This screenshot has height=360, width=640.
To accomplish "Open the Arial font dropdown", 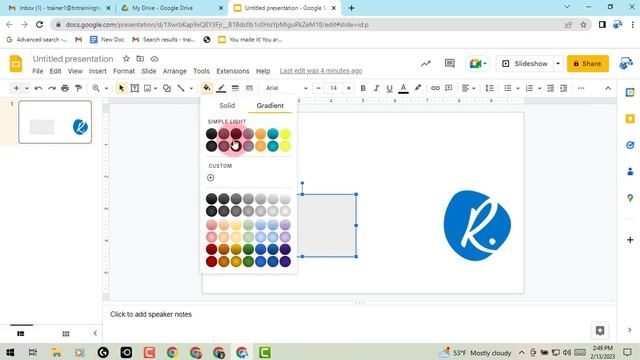I will point(287,88).
